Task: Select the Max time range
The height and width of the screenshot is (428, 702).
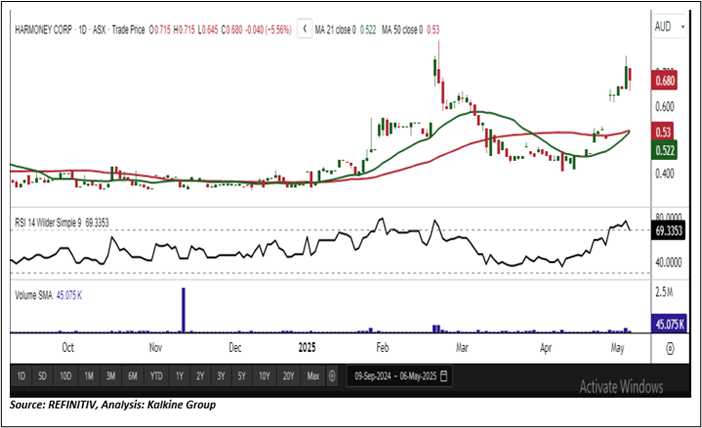Action: tap(313, 376)
